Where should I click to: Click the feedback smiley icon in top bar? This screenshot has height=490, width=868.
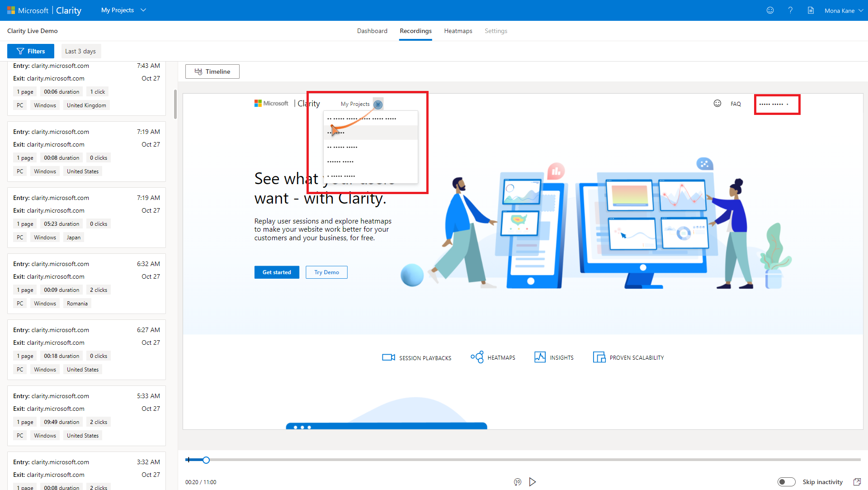pyautogui.click(x=770, y=10)
